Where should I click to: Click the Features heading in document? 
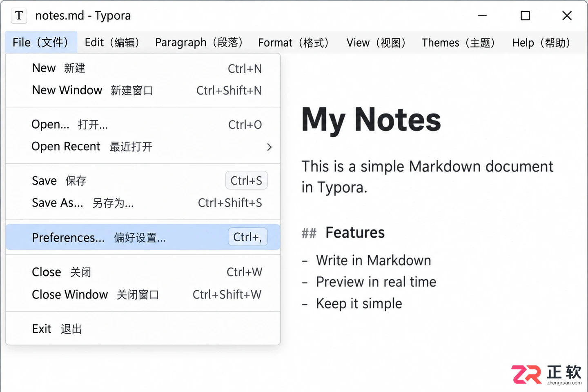(355, 233)
